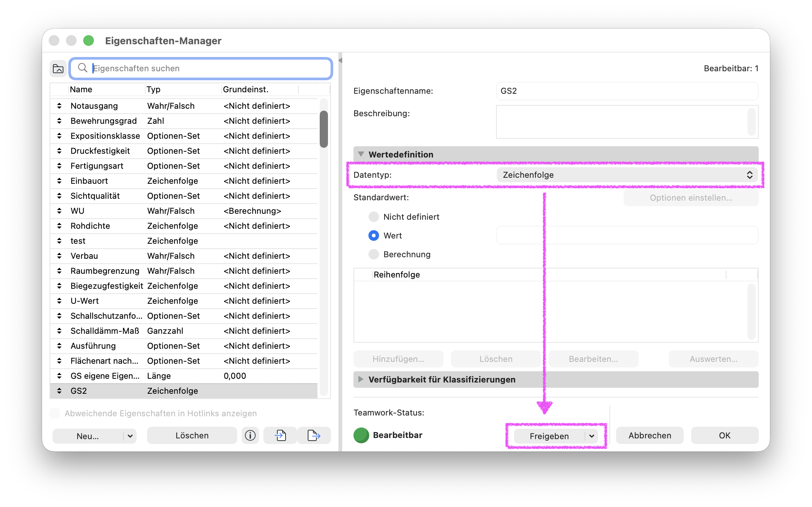812x507 pixels.
Task: Click the Eigenschaftenname field with GS2
Action: (627, 91)
